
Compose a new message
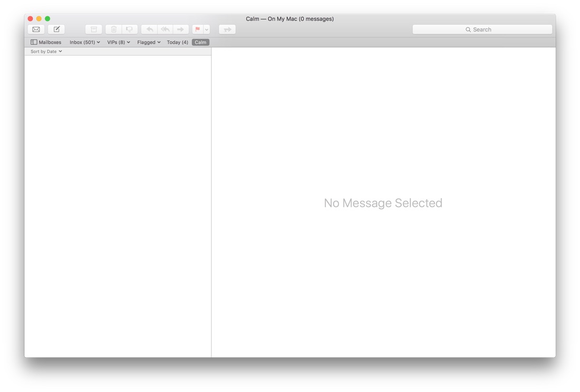click(x=56, y=29)
